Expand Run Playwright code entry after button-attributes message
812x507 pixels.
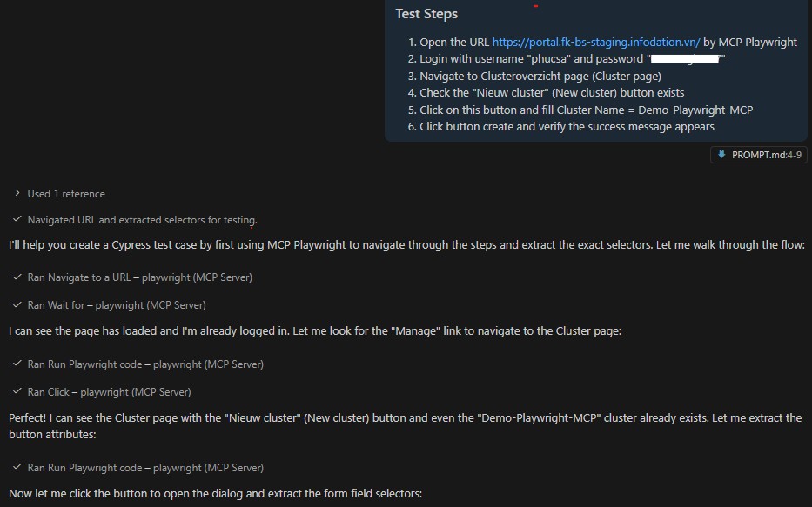145,468
